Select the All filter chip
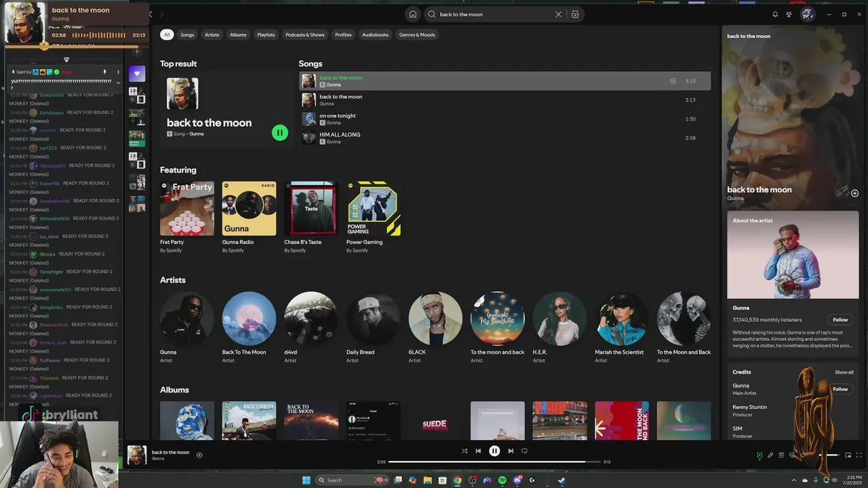Image resolution: width=868 pixels, height=488 pixels. [x=167, y=35]
